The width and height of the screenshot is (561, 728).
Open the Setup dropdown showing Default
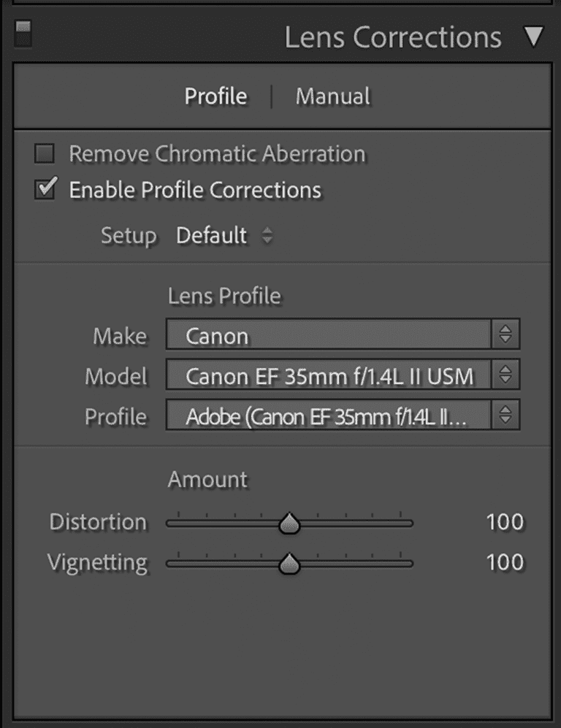point(211,235)
